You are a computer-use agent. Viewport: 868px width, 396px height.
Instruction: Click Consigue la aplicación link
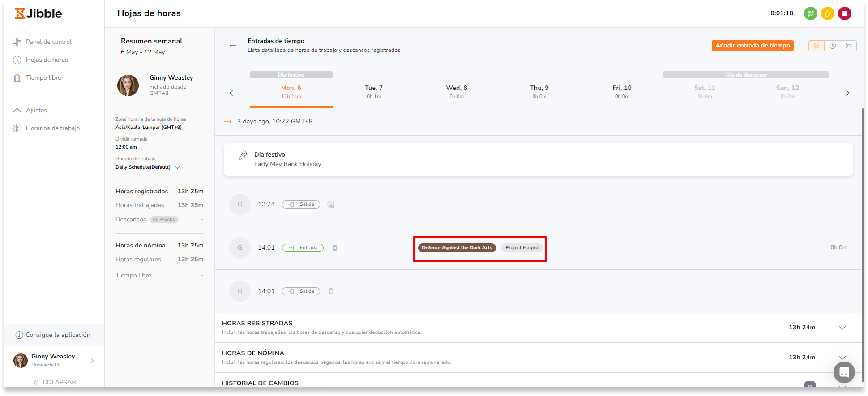[58, 335]
